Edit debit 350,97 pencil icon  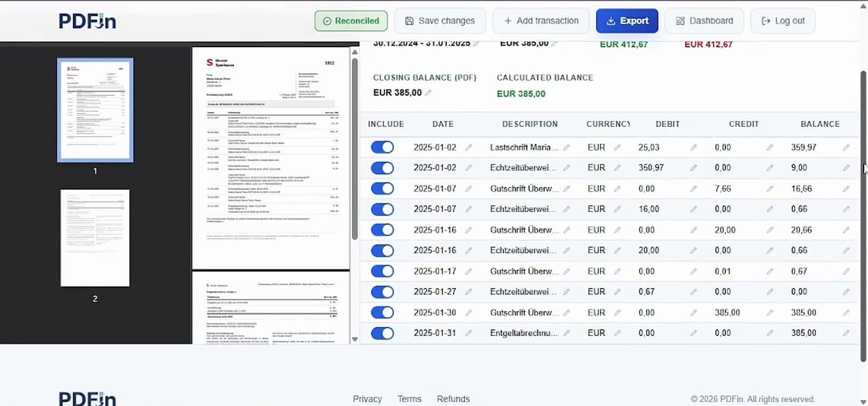pyautogui.click(x=693, y=168)
